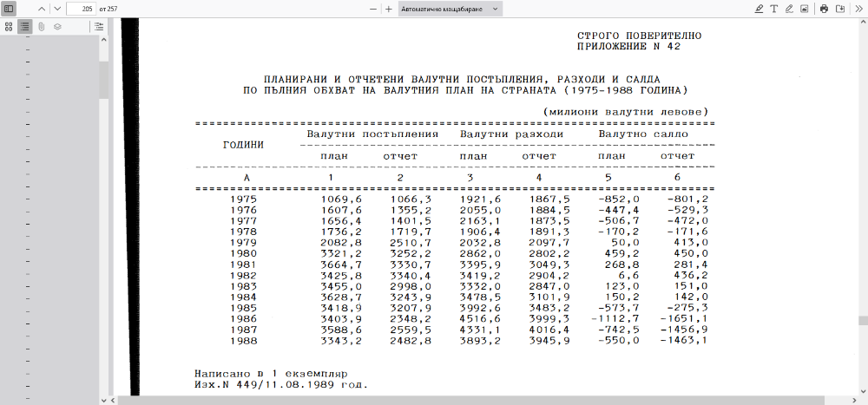Image resolution: width=868 pixels, height=405 pixels.
Task: Click the year 1988 cell
Action: [x=243, y=341]
